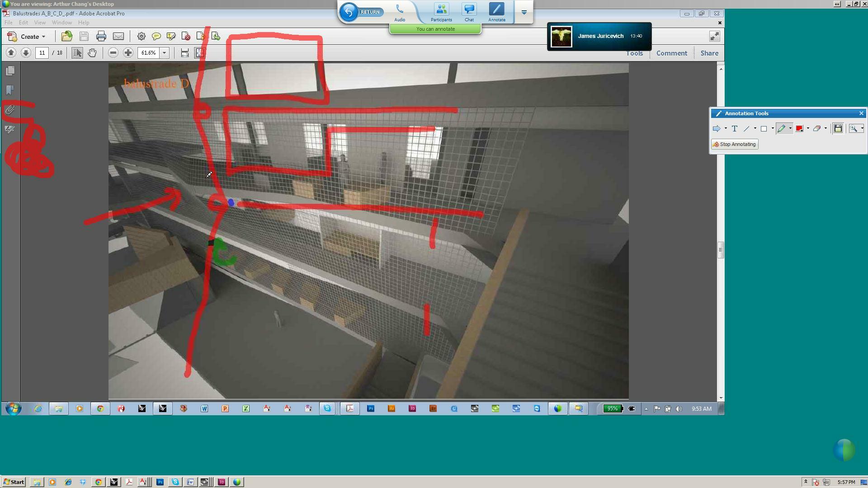Open the line tool dropdown arrow
The height and width of the screenshot is (488, 868).
point(755,129)
